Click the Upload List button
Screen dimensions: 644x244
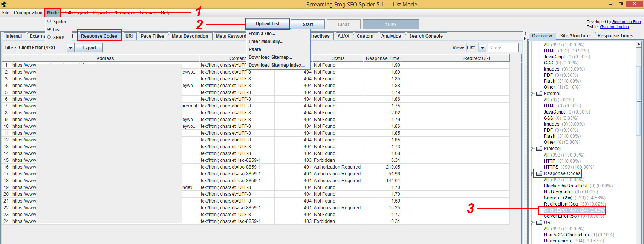(268, 24)
